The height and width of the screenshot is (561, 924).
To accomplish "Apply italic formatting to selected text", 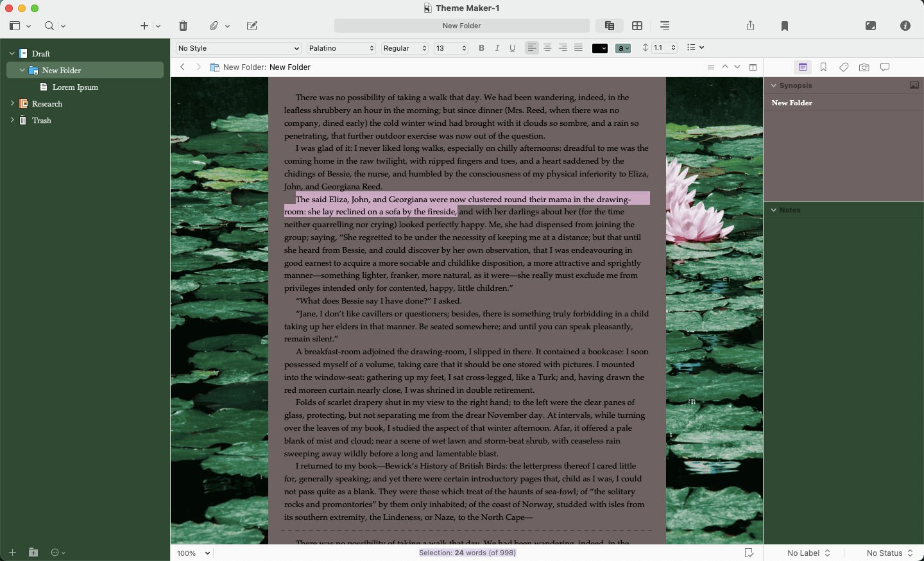I will [497, 47].
